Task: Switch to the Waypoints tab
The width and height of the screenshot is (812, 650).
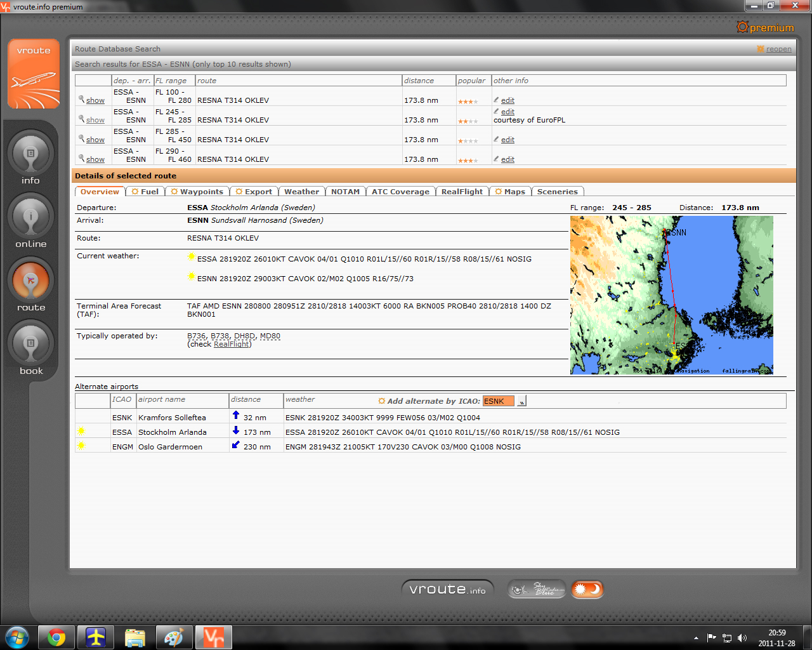Action: [x=197, y=192]
